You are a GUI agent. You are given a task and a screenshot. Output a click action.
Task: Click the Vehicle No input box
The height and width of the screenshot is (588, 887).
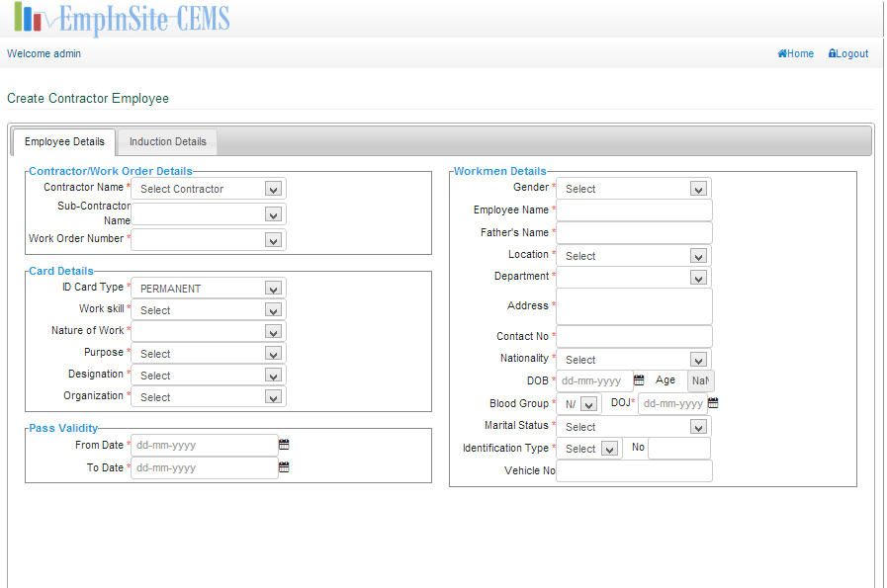click(x=633, y=470)
